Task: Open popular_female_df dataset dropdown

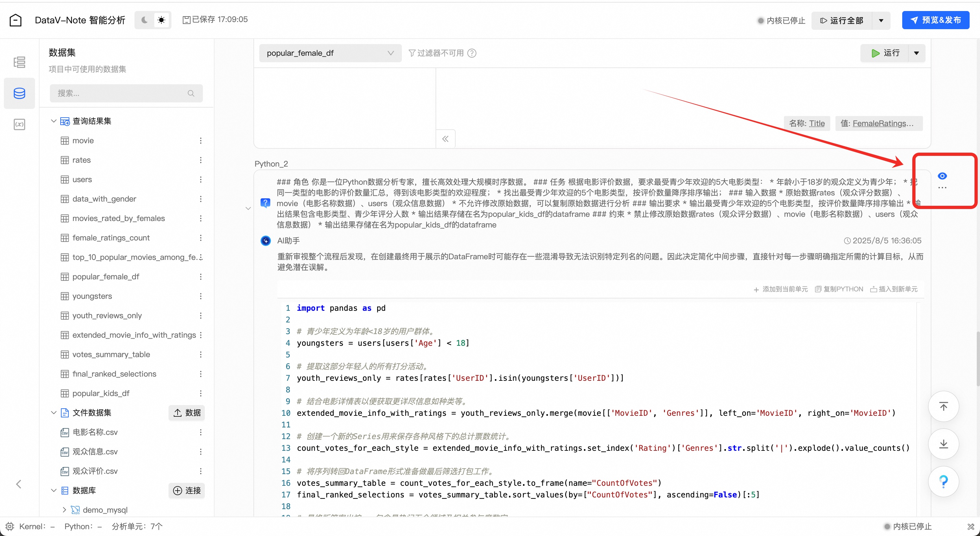Action: [330, 53]
